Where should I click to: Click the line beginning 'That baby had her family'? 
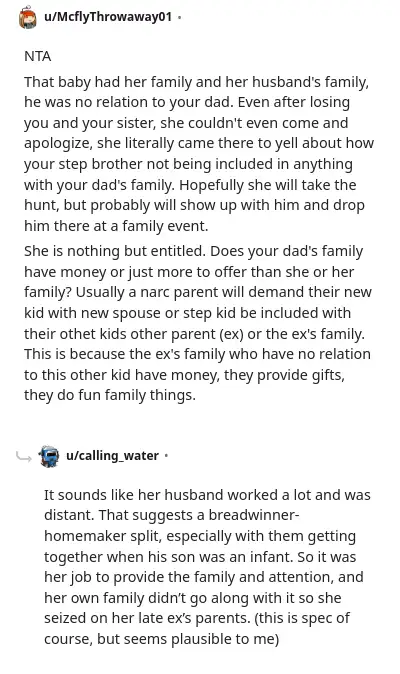point(196,82)
